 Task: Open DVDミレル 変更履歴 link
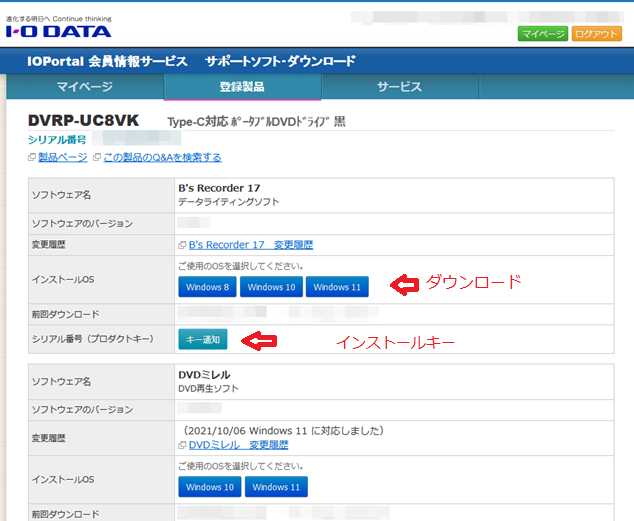pyautogui.click(x=239, y=445)
